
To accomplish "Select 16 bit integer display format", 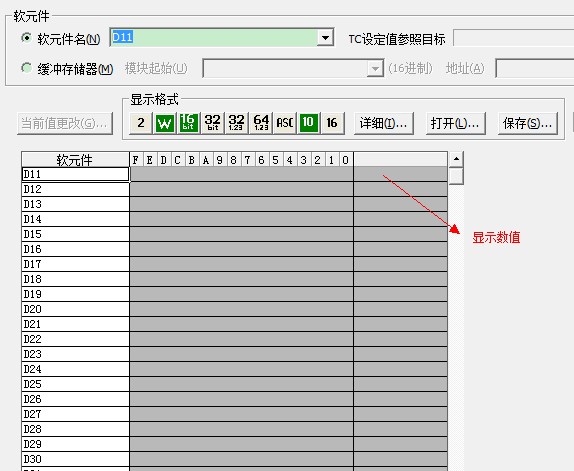I will 188,123.
